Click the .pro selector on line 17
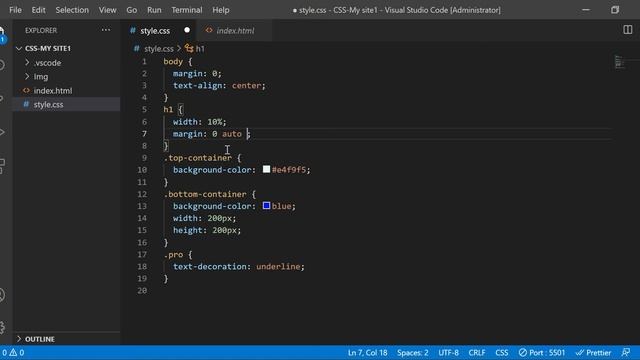Image resolution: width=640 pixels, height=360 pixels. tap(173, 255)
